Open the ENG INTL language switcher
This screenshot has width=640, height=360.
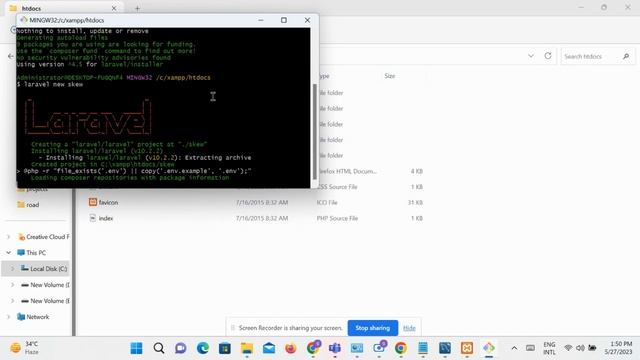(x=549, y=348)
